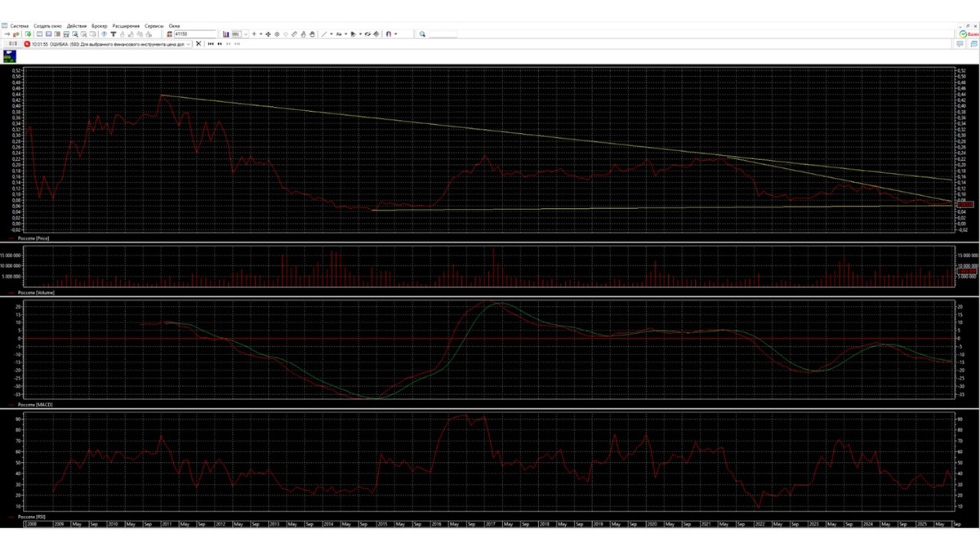Expand the magnet tool dropdown arrow
The image size is (980, 551).
pos(396,34)
